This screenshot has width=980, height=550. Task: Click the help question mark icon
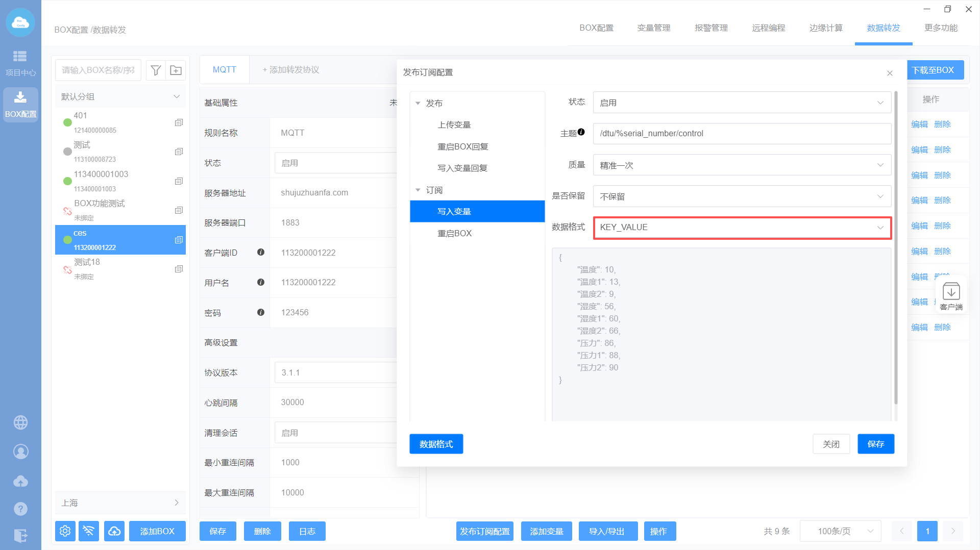point(20,509)
